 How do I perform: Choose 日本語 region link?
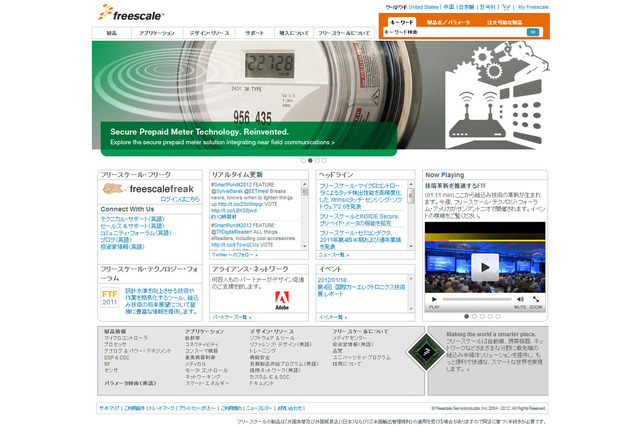tap(467, 7)
